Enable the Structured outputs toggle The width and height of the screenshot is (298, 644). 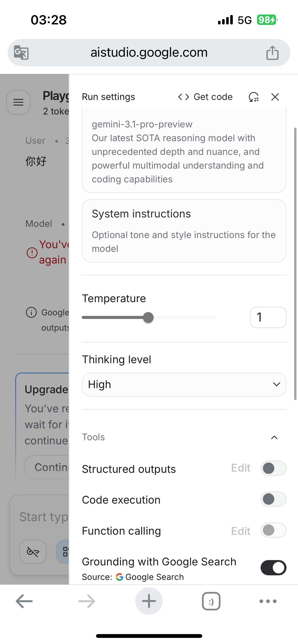273,468
